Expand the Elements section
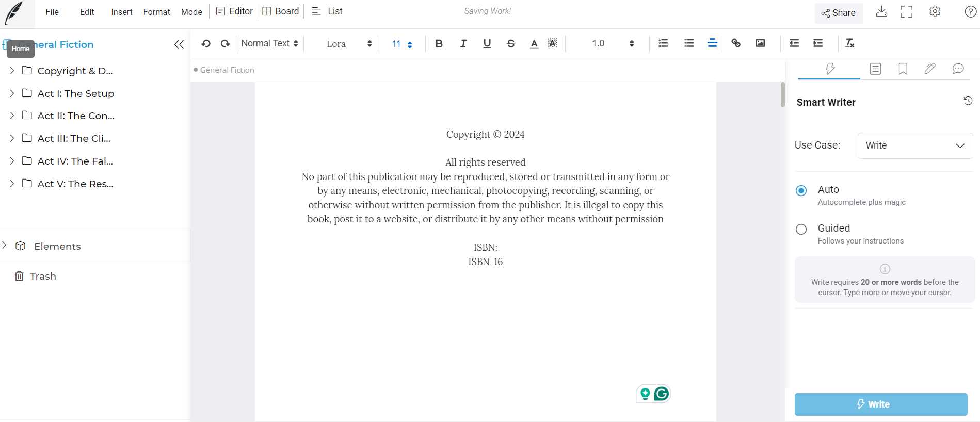Viewport: 980px width, 422px height. pyautogui.click(x=5, y=246)
